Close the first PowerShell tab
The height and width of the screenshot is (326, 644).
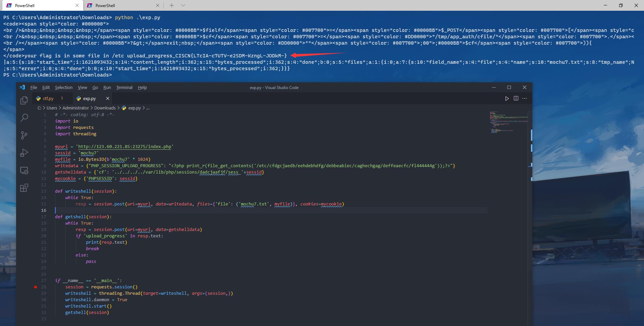[77, 5]
